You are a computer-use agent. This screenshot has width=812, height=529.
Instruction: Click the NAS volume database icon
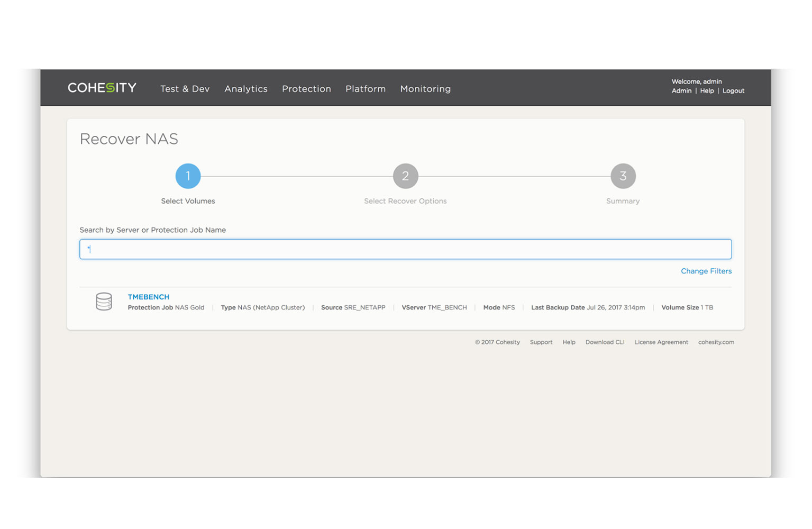(x=104, y=302)
